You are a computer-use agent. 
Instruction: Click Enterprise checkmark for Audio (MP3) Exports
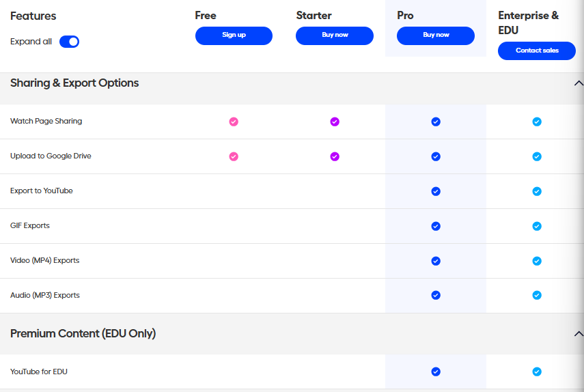coord(537,296)
